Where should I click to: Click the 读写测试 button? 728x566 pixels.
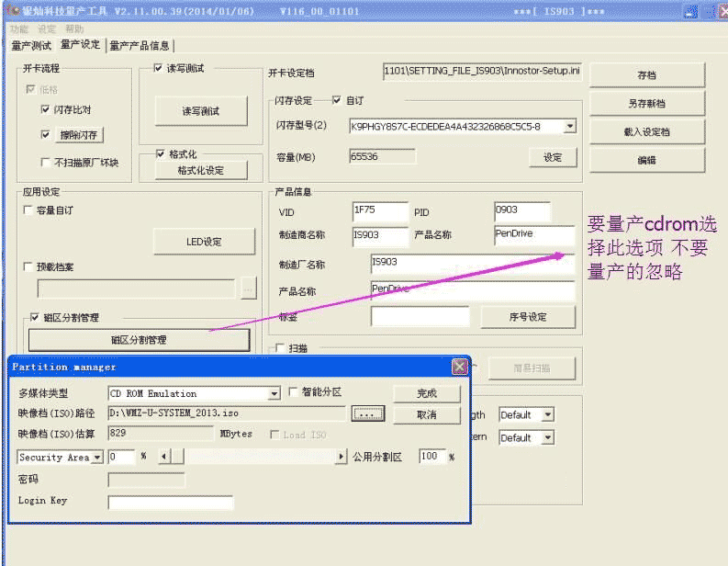200,111
